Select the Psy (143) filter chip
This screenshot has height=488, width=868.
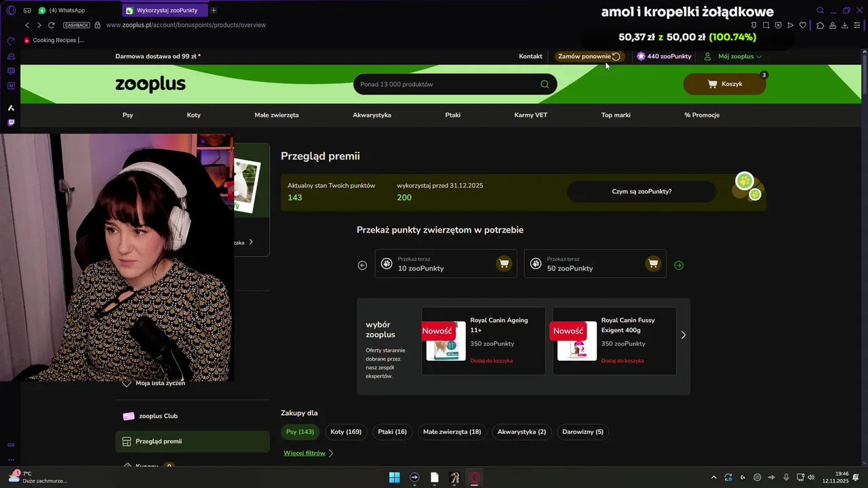pyautogui.click(x=300, y=432)
